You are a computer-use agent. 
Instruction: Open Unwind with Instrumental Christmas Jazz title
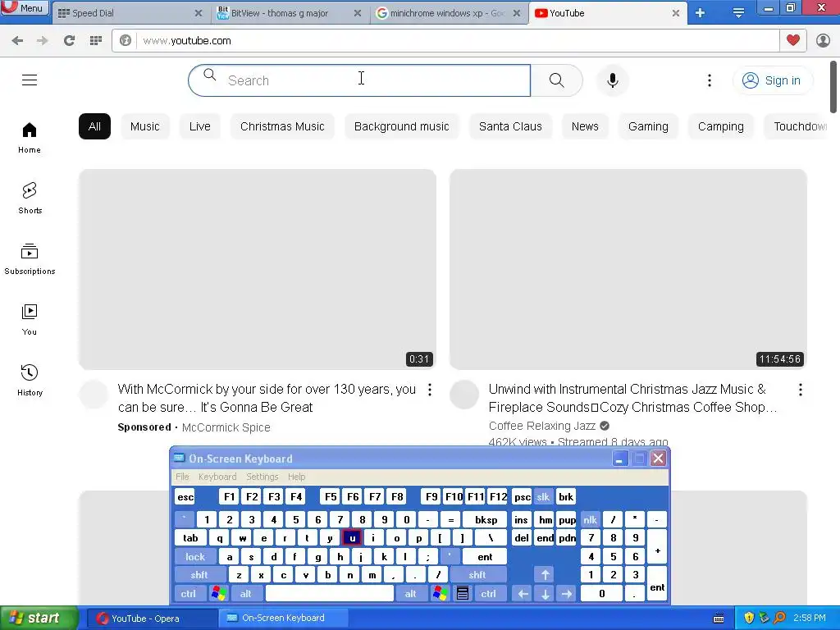click(632, 398)
